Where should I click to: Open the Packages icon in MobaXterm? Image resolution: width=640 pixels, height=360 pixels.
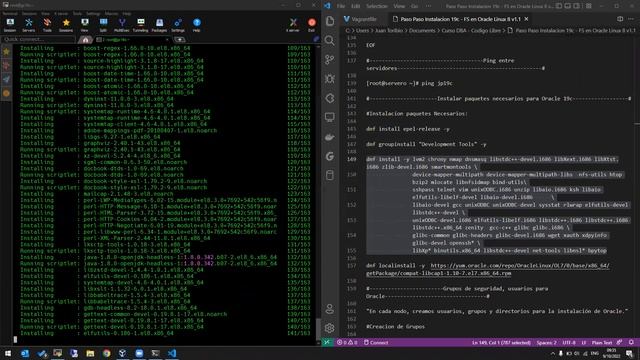pos(159,25)
